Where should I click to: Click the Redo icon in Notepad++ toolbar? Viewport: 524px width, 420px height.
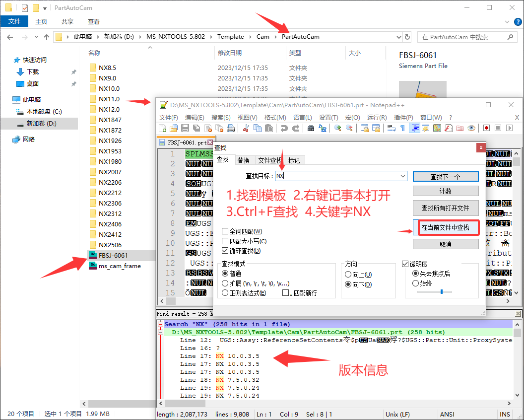coord(296,128)
